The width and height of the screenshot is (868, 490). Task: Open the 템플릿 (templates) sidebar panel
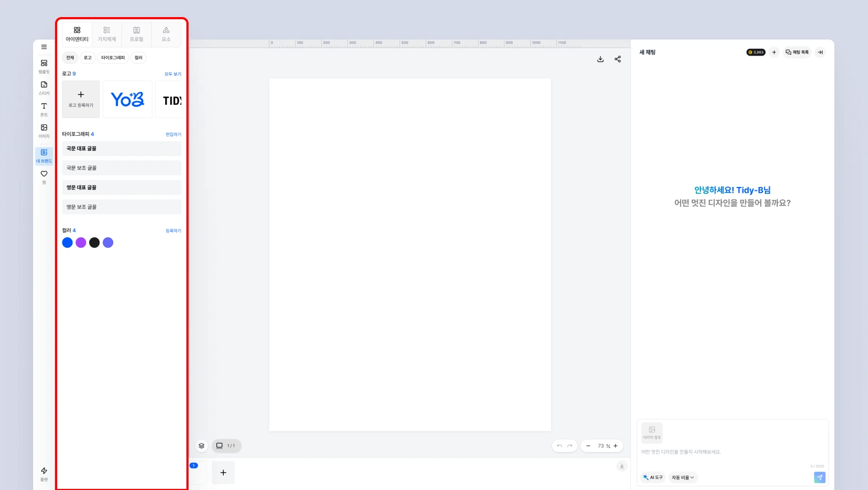[x=44, y=66]
